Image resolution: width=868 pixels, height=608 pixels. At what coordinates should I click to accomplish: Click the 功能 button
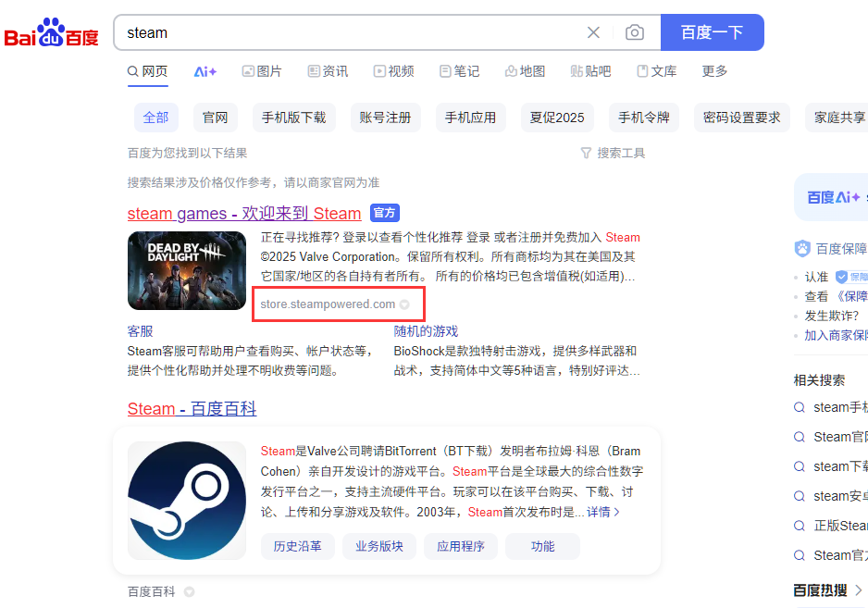[x=542, y=547]
